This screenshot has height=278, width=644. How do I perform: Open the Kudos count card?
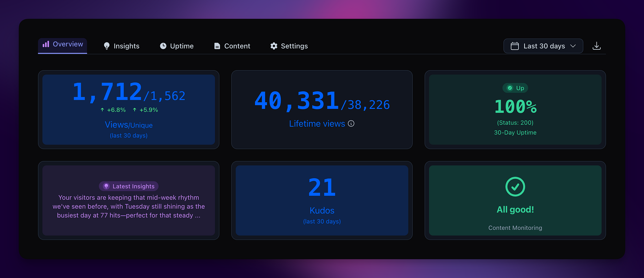(322, 200)
